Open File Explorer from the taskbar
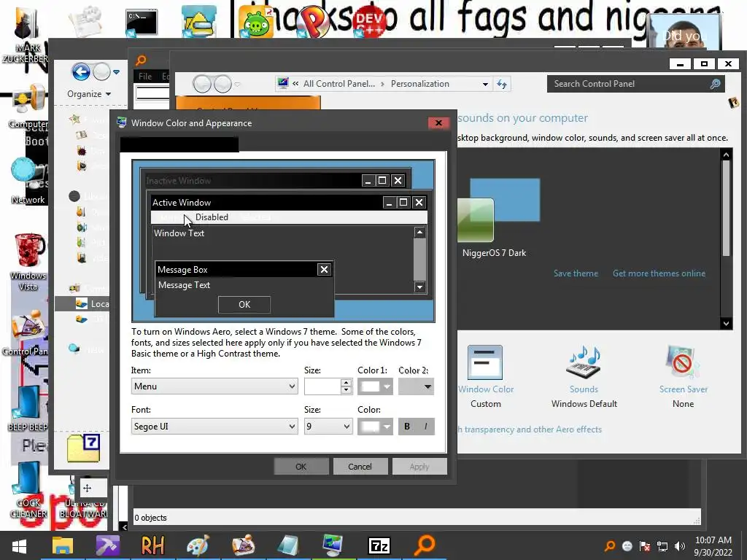Viewport: 747px width, 560px height. (63, 545)
